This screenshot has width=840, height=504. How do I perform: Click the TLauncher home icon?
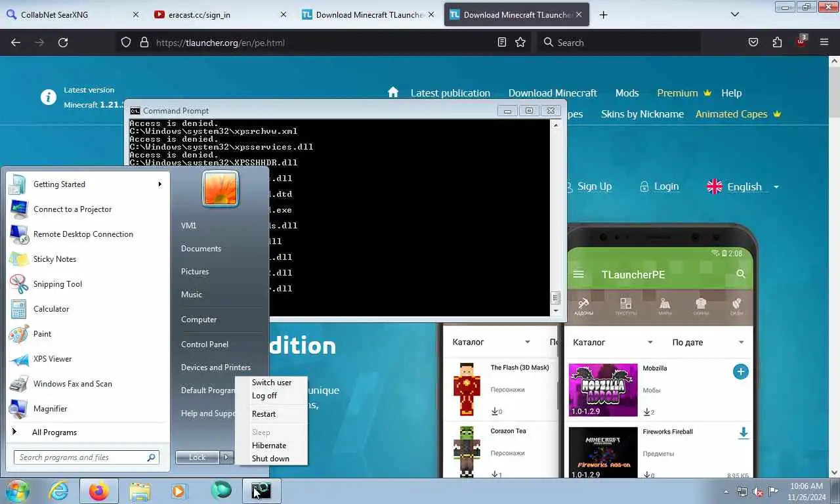point(393,92)
